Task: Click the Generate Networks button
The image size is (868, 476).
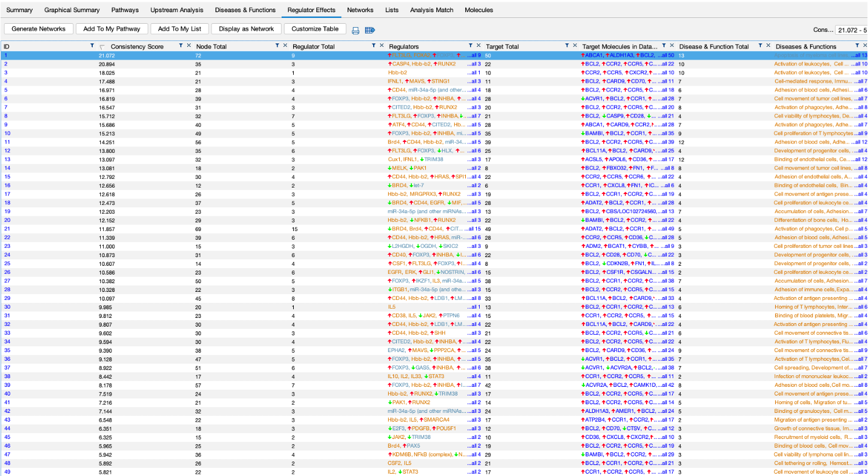Action: click(39, 29)
